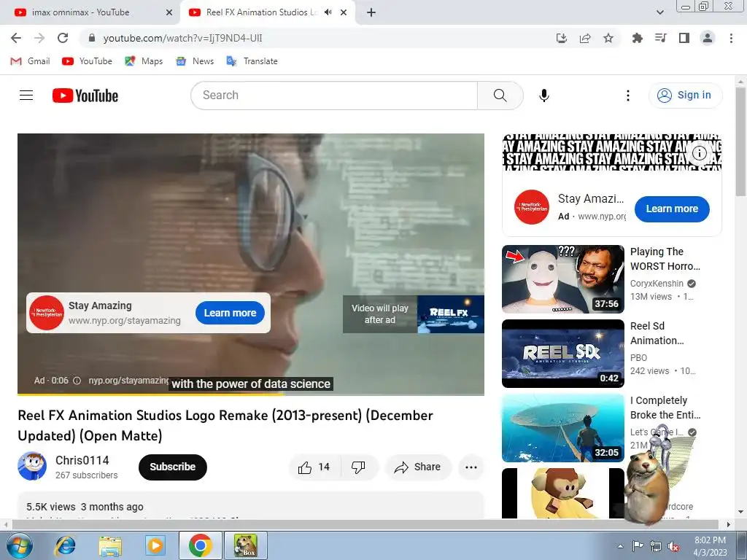Click in the YouTube search field

(x=334, y=96)
